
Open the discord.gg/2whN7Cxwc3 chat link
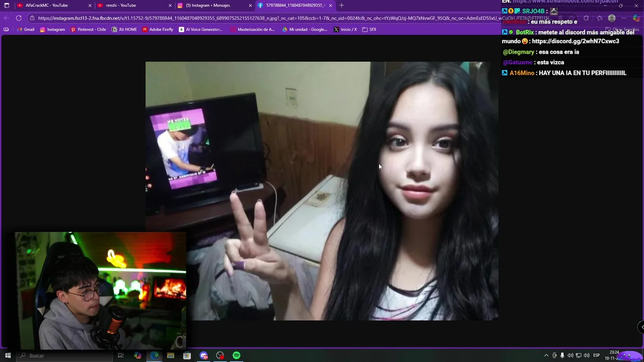tap(576, 41)
